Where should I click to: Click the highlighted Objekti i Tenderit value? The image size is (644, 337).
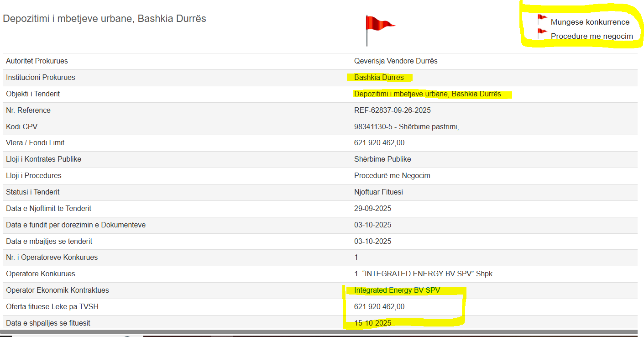tap(427, 94)
